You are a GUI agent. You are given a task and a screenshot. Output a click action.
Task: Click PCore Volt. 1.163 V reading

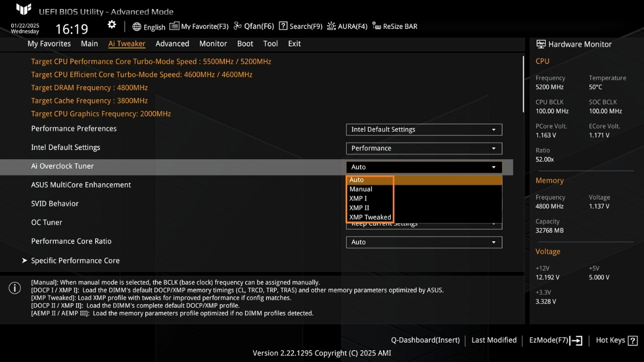point(546,135)
